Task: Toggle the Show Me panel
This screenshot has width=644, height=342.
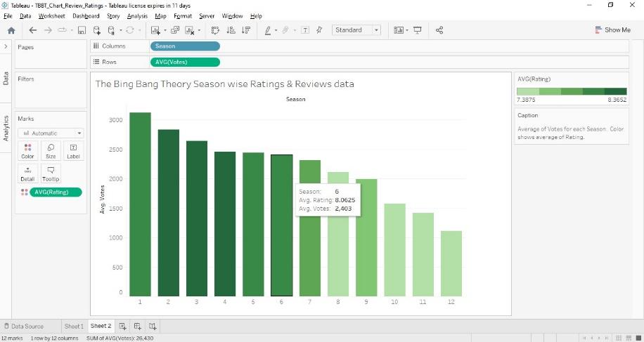Action: click(x=612, y=30)
